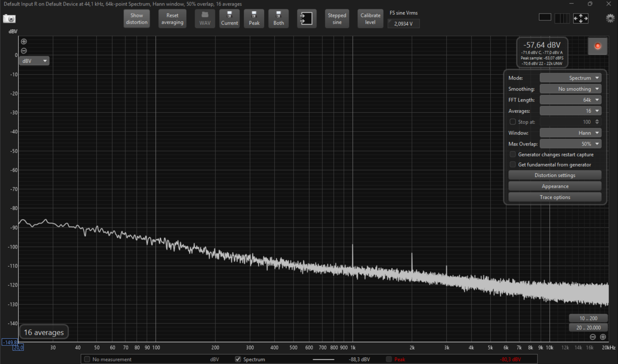The height and width of the screenshot is (364, 618).
Task: Open the Appearance options
Action: (555, 186)
